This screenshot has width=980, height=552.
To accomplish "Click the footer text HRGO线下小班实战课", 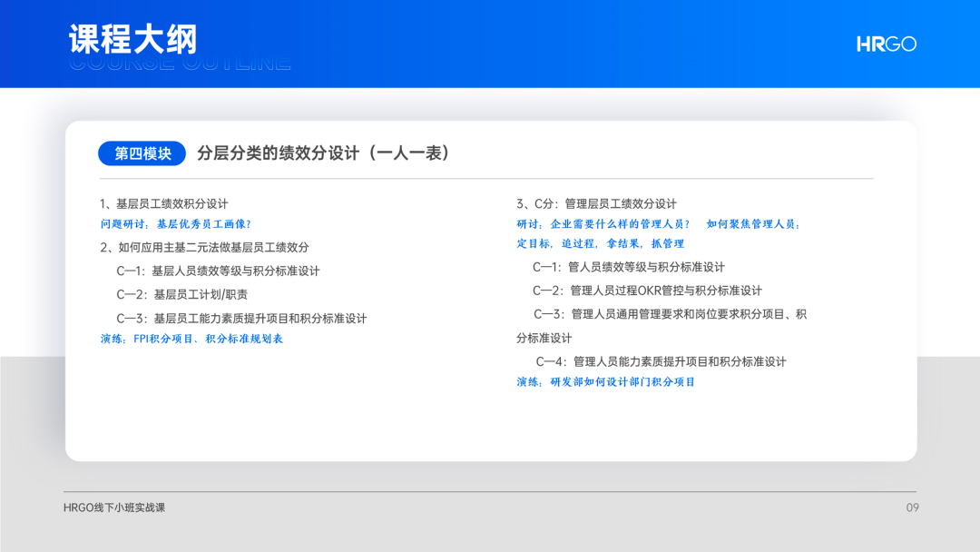I will tap(114, 508).
